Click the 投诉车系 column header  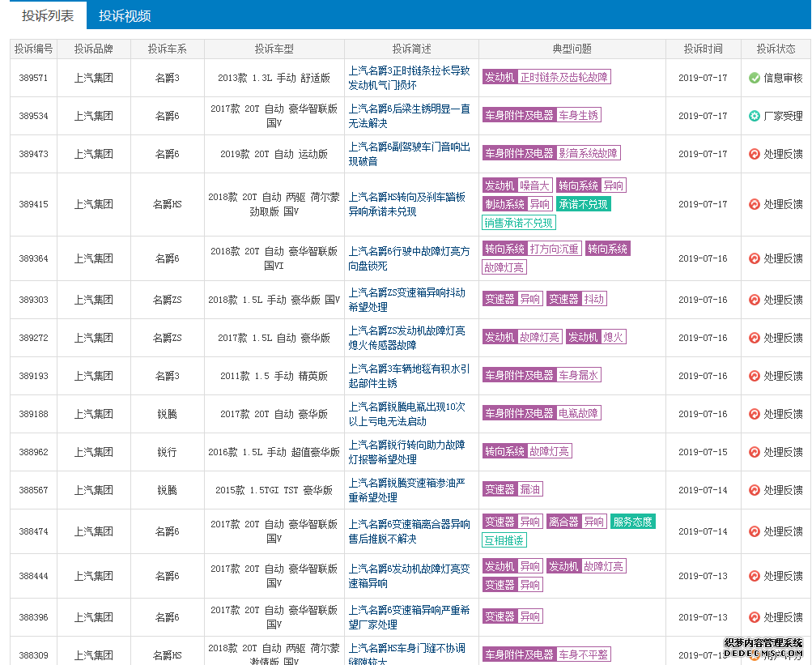pos(168,49)
